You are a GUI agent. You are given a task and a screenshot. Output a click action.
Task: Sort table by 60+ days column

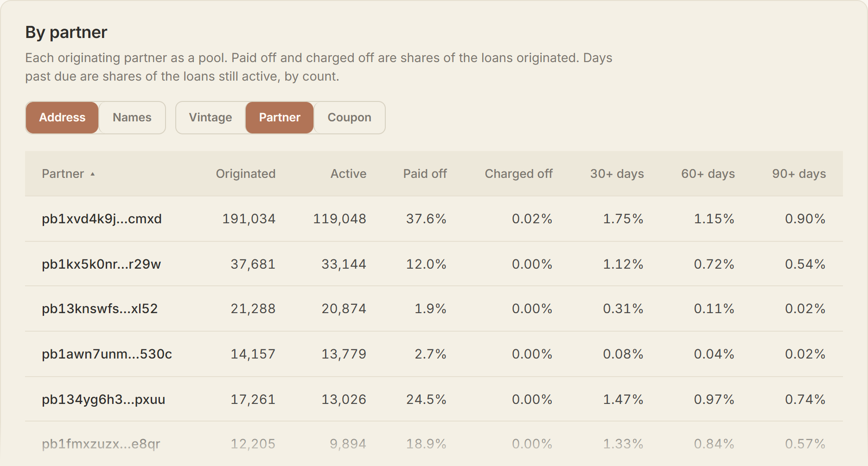pos(708,174)
